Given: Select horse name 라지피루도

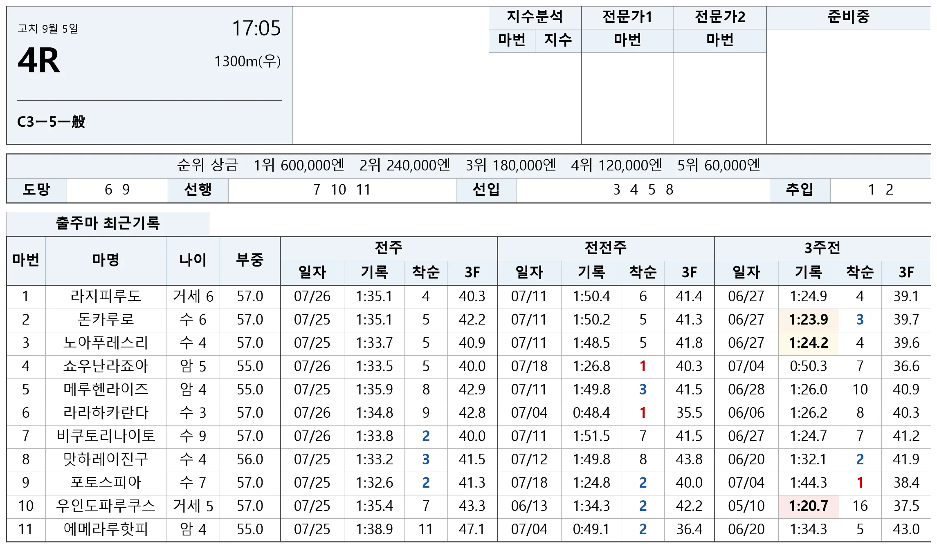Looking at the screenshot, I should click(106, 296).
